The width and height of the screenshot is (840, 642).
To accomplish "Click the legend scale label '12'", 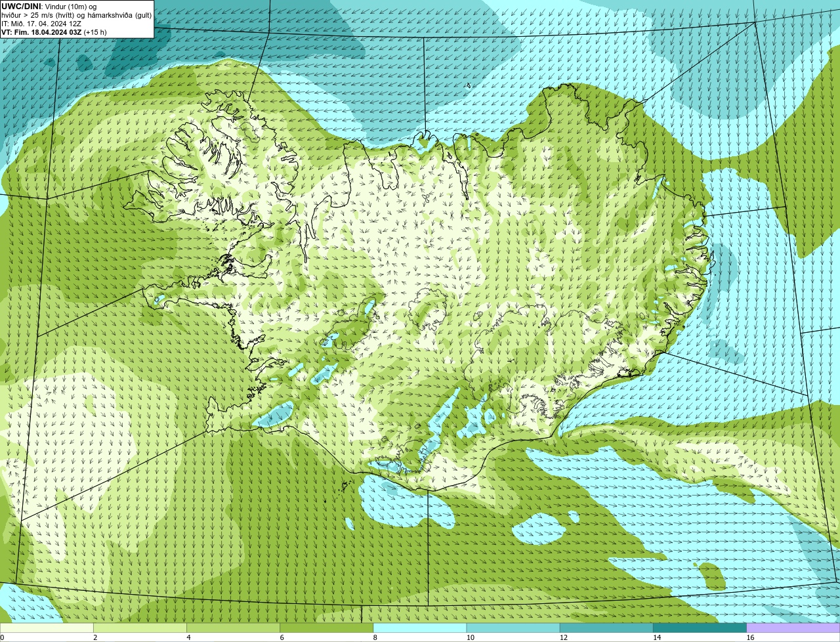I will point(563,637).
